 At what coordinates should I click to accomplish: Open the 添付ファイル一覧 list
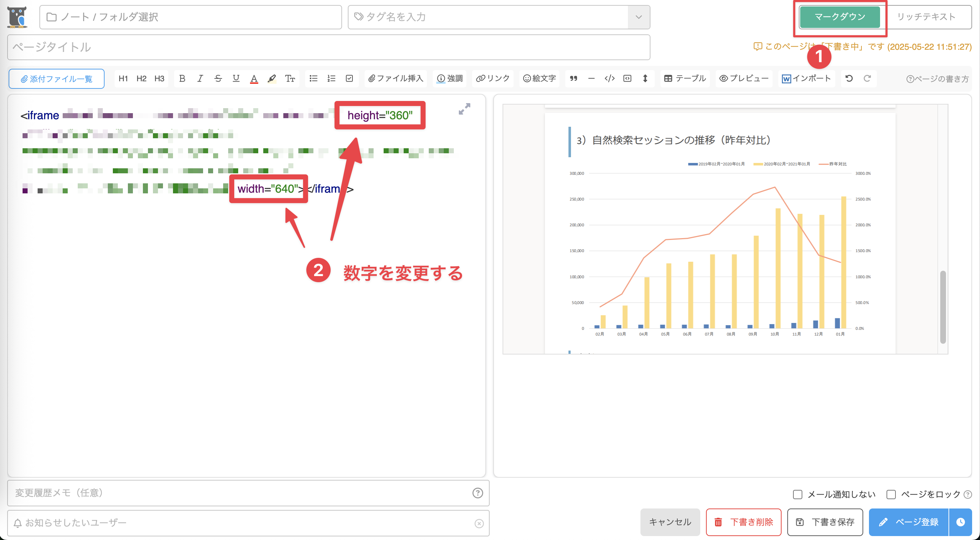pyautogui.click(x=56, y=79)
